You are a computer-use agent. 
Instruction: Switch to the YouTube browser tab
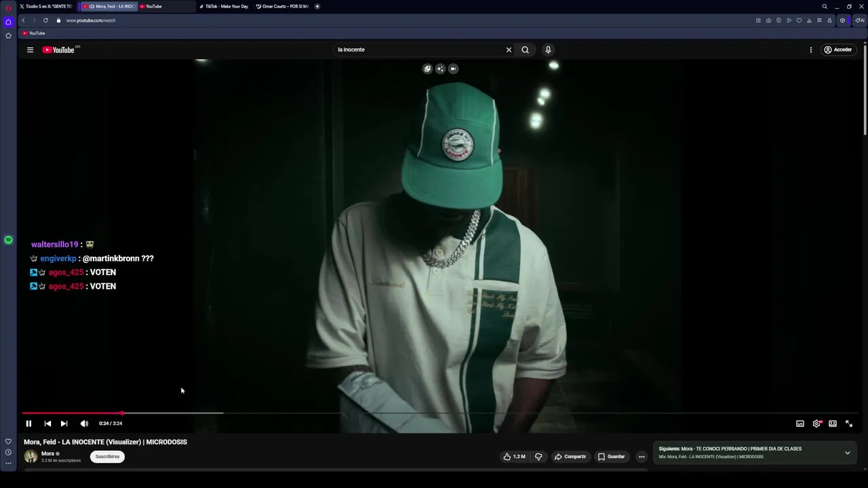(x=166, y=6)
